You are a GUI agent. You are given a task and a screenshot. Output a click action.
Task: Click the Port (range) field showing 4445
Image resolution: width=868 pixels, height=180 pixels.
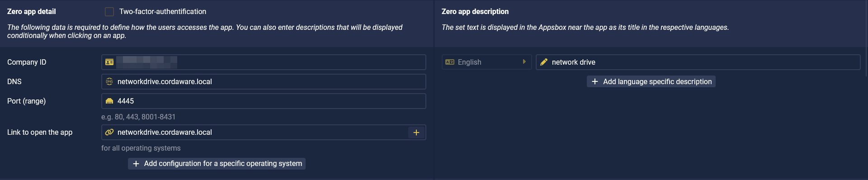(264, 101)
